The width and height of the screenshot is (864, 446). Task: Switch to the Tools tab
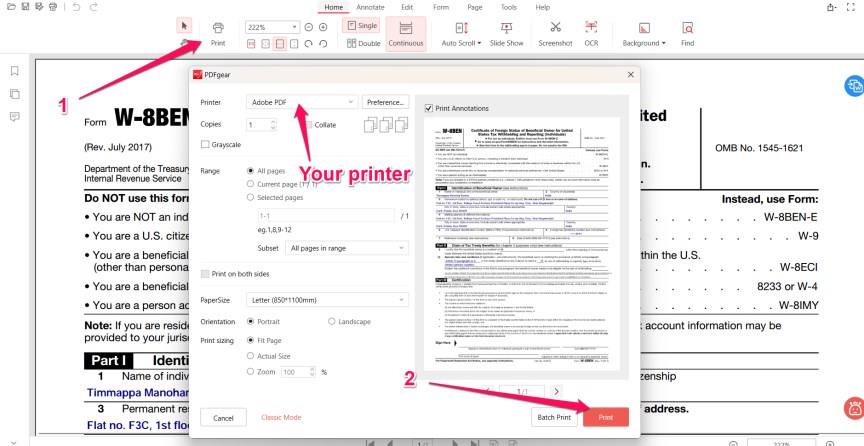pyautogui.click(x=509, y=7)
